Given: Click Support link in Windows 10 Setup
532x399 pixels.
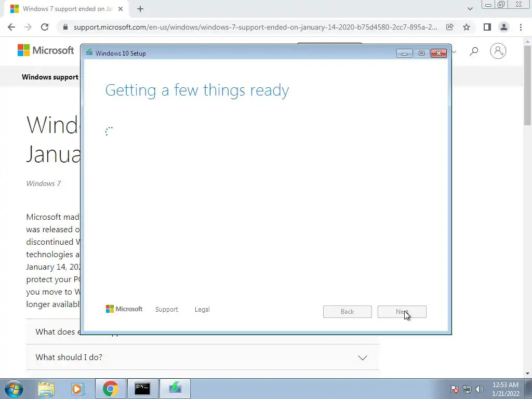Looking at the screenshot, I should [x=167, y=310].
